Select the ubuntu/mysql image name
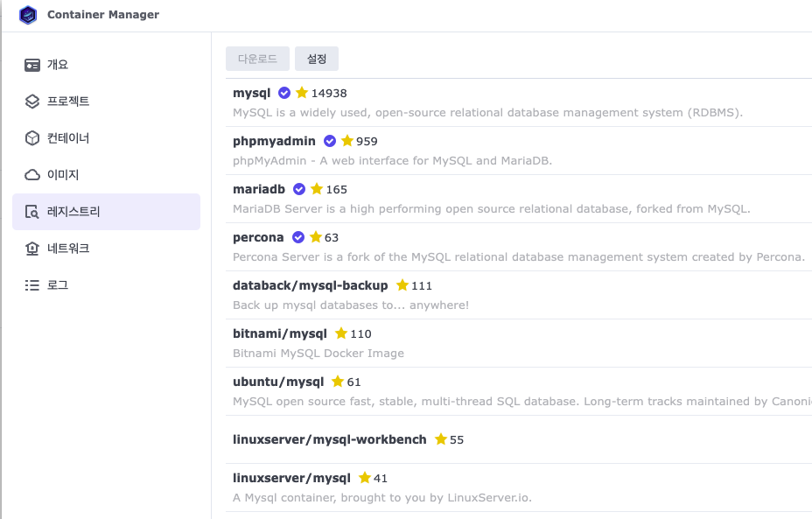The image size is (812, 519). pyautogui.click(x=278, y=382)
